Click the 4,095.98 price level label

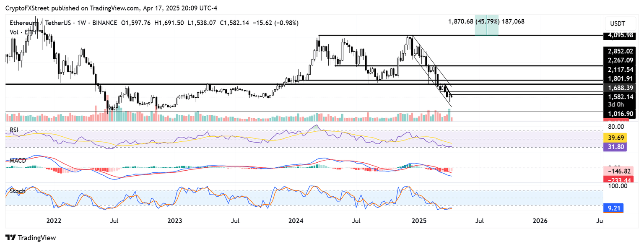coord(618,35)
